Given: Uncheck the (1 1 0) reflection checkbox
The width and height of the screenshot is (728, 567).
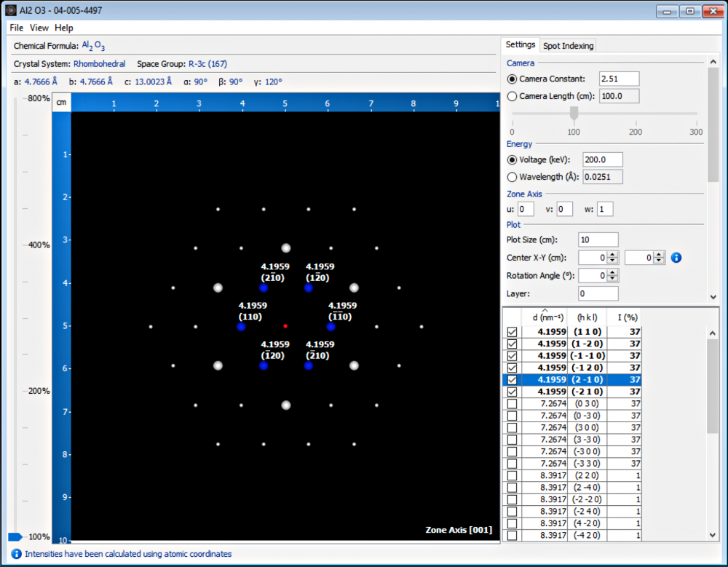Looking at the screenshot, I should coord(512,332).
